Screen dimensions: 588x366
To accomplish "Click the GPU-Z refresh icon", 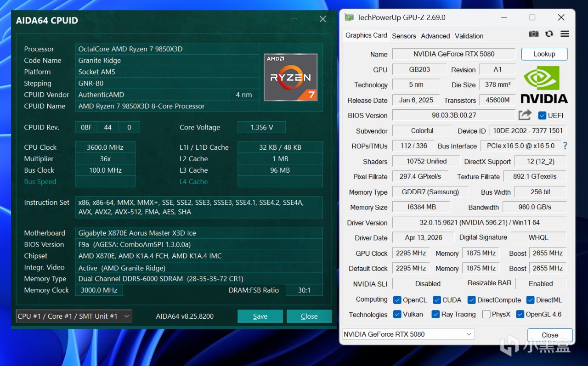I will (x=549, y=34).
